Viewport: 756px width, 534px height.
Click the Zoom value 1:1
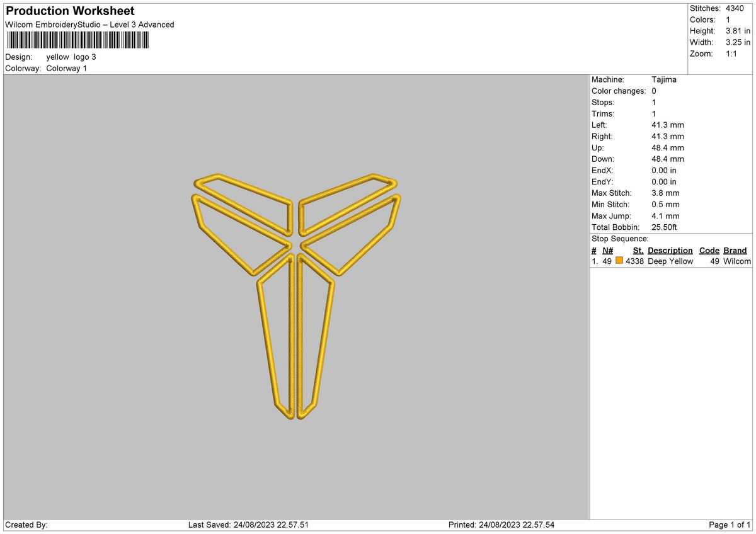pos(732,54)
